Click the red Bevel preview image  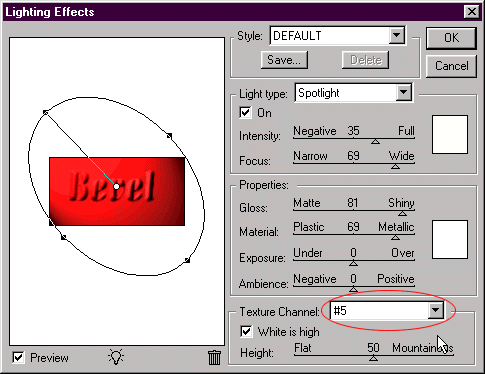pos(117,191)
